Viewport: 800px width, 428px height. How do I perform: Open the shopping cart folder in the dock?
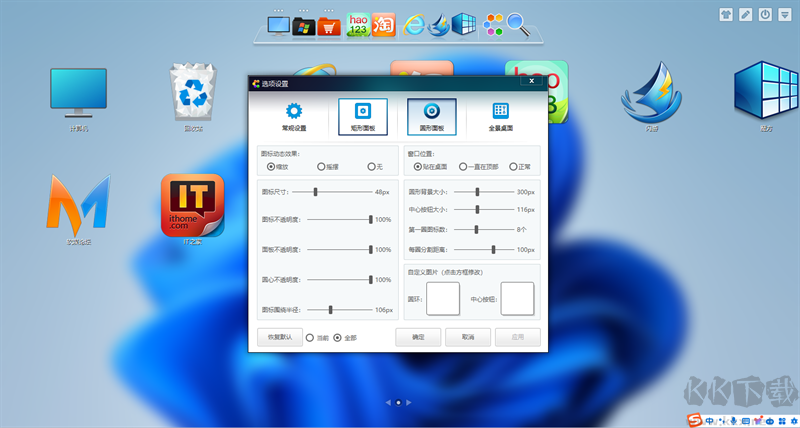point(329,26)
